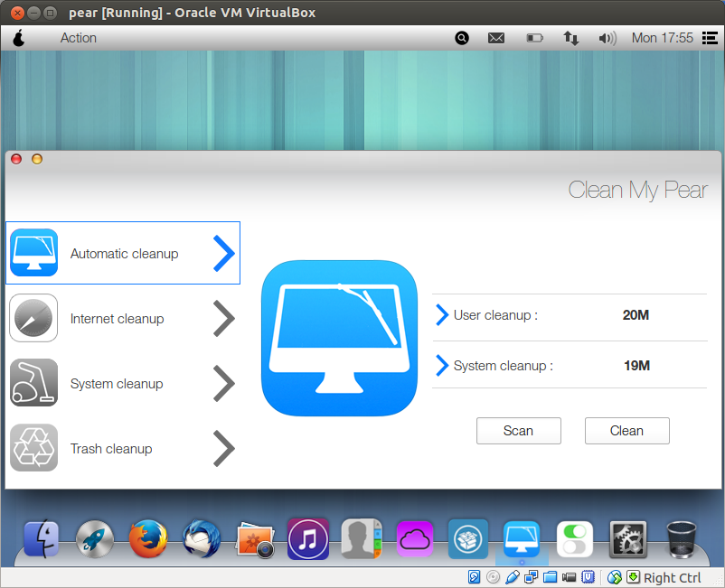Click the battery status indicator
This screenshot has width=725, height=588.
coord(534,38)
